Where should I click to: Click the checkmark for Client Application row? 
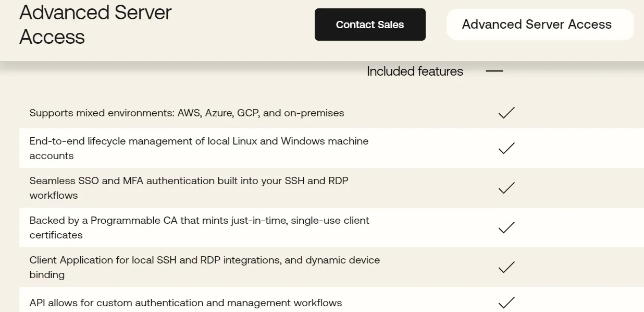click(x=506, y=267)
